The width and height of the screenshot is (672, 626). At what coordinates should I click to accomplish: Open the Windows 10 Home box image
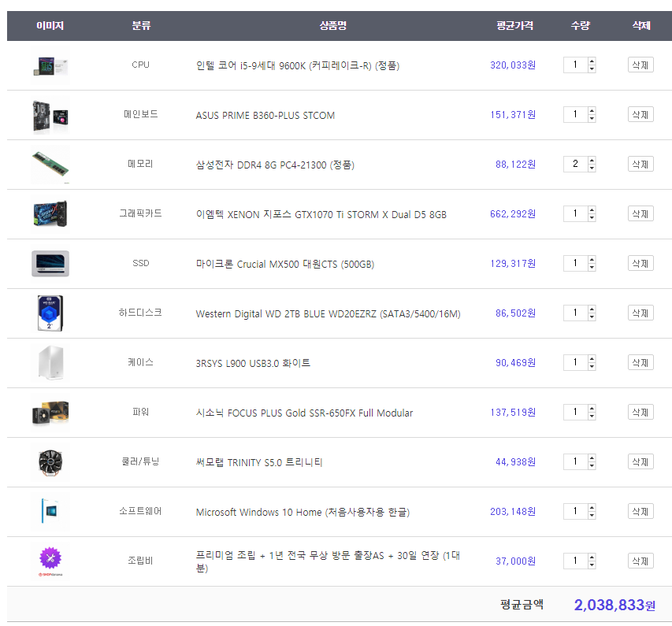tap(50, 512)
